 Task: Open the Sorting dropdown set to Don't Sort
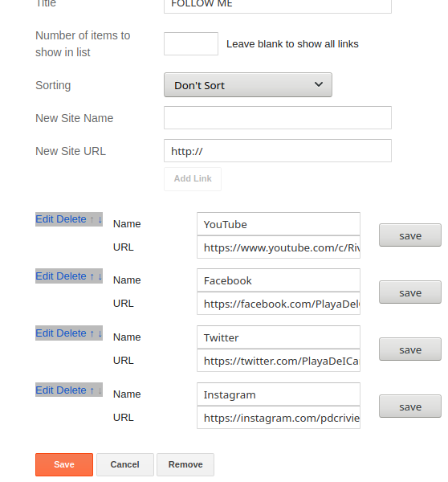[x=247, y=85]
